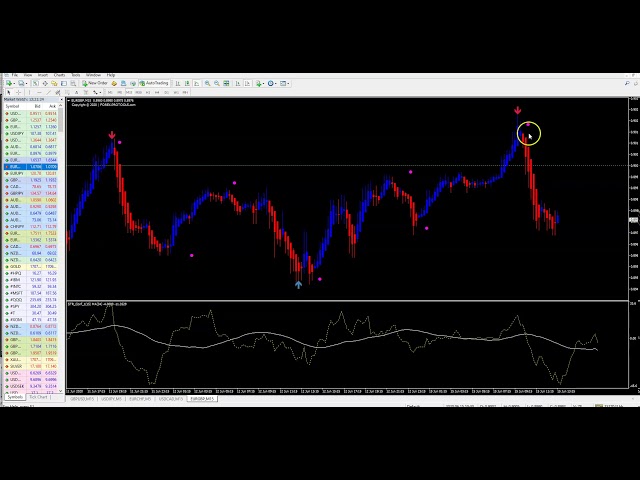This screenshot has height=480, width=640.
Task: Open the Charts menu
Action: coord(59,75)
